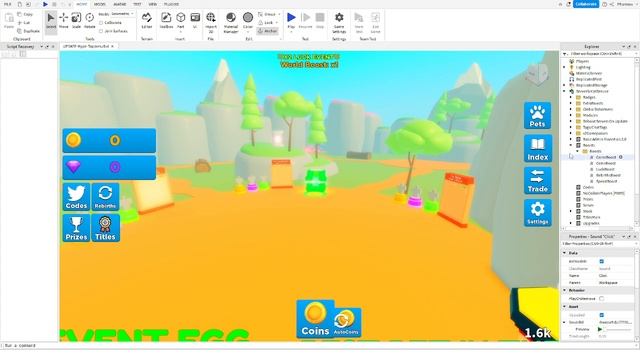Switch to the VIEW ribbon tab
This screenshot has width=640, height=360.
click(x=153, y=4)
